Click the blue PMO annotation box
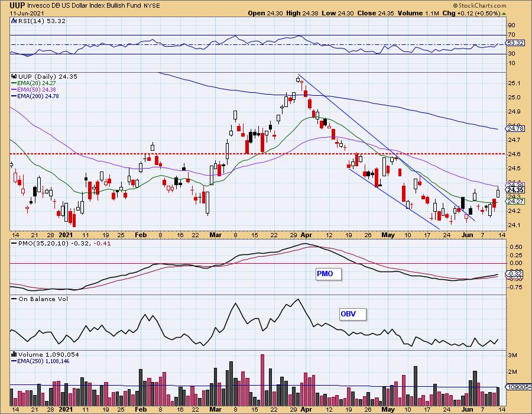 point(329,274)
